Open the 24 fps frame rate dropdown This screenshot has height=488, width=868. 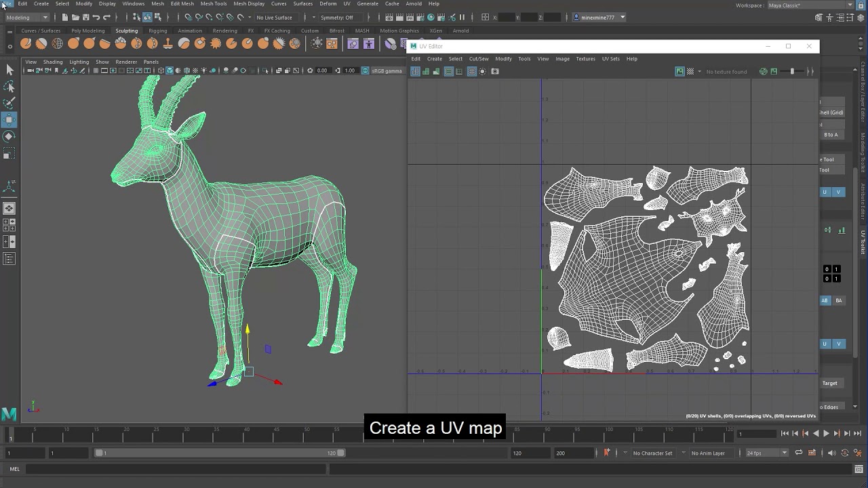(767, 453)
